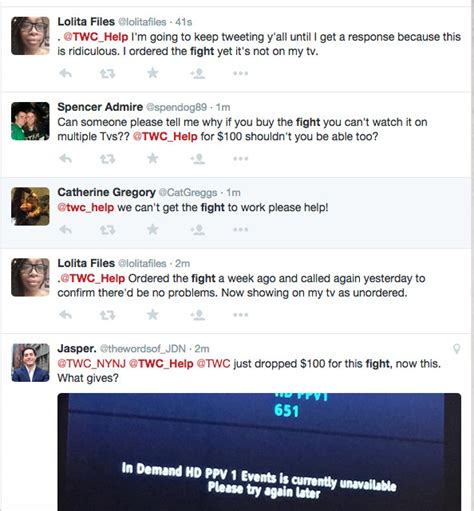474x511 pixels.
Task: Follow Spencer Admire via add-user icon
Action: point(198,158)
